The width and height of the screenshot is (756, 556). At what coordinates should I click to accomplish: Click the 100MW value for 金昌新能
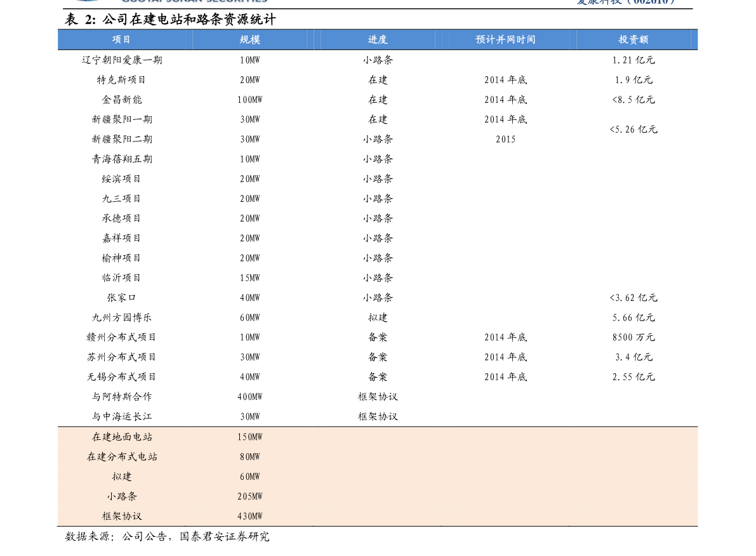pos(249,99)
